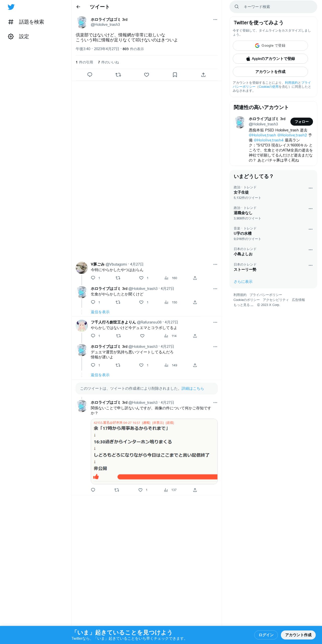This screenshot has height=644, width=322.
Task: Retweet the main tweet
Action: (118, 75)
